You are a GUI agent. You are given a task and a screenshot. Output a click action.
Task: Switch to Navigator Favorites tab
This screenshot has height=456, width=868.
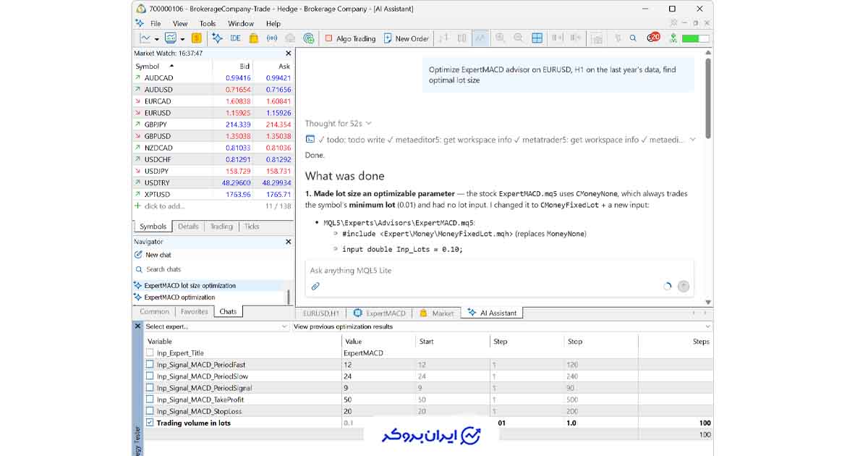point(195,312)
